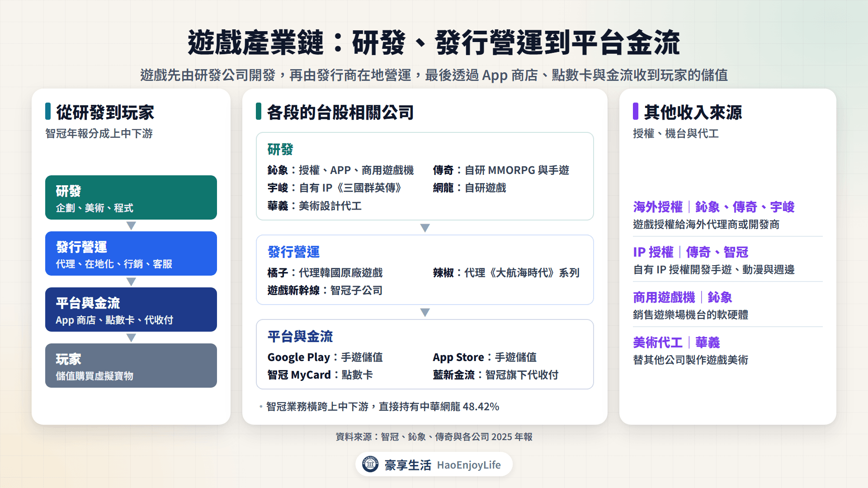Click 遊戲新幹線：智冠子公司 entry
The height and width of the screenshot is (488, 868).
(325, 290)
